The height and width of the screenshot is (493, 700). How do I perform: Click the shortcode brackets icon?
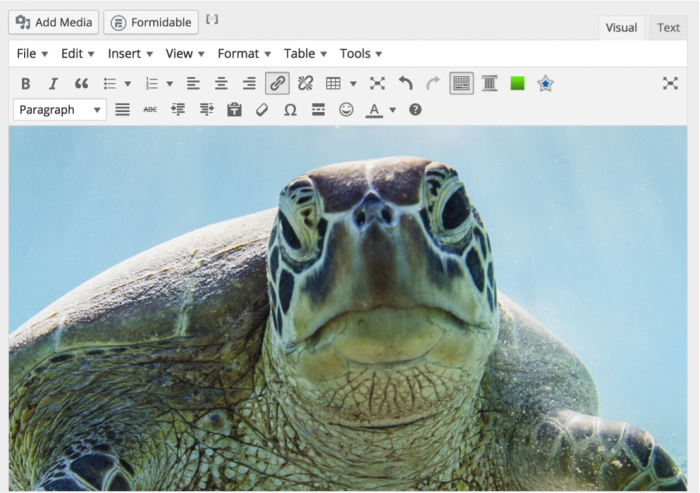[212, 19]
